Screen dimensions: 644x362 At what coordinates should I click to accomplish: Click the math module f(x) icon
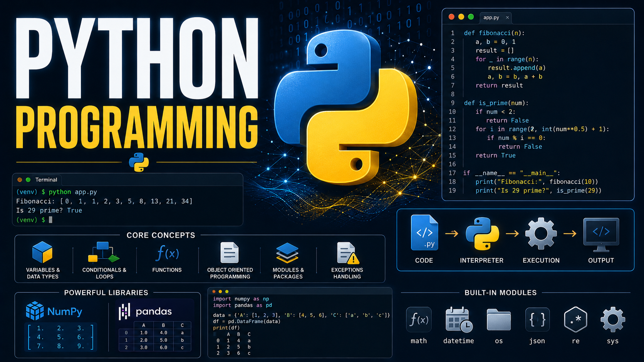point(419,319)
